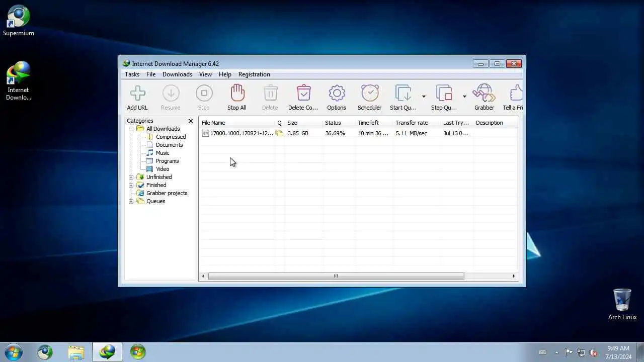
Task: Click the scrollbar left arrow in the download list
Action: click(x=203, y=276)
